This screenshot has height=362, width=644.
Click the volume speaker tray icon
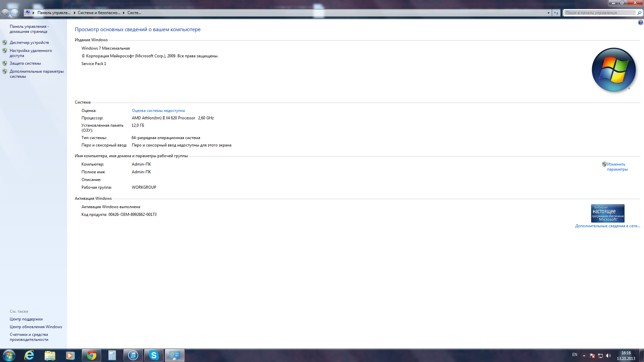pos(608,356)
